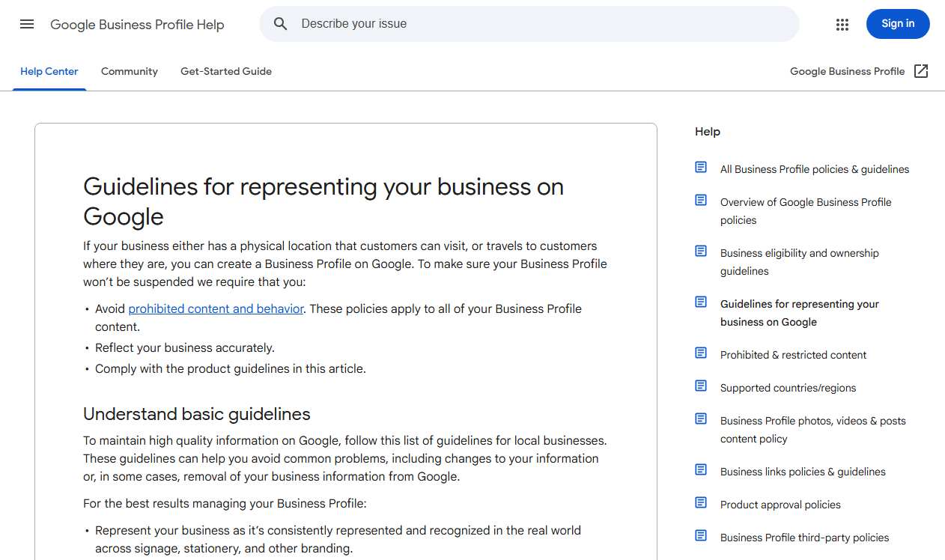Click the article icon beside Business eligibility and ownership
Screen dimensions: 945x560
click(x=701, y=251)
